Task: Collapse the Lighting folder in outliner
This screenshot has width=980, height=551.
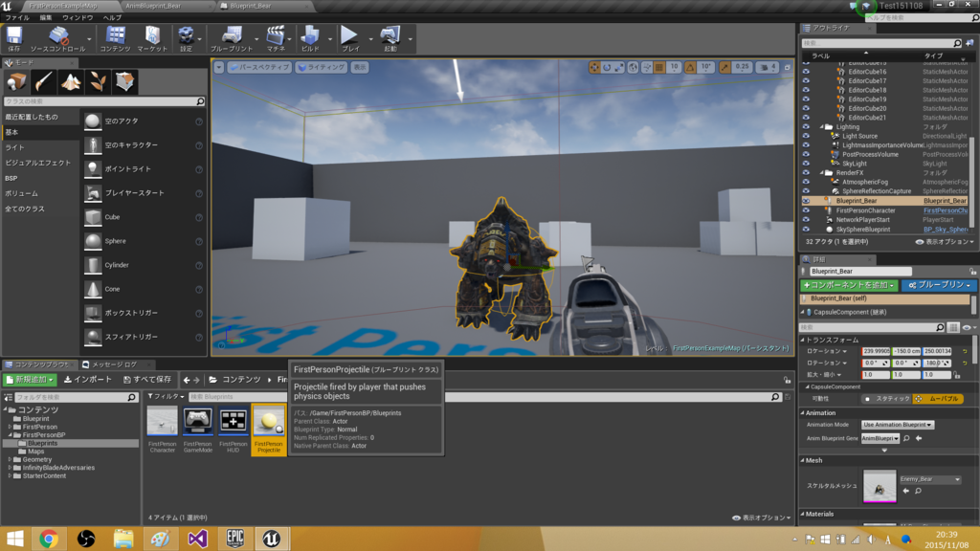Action: [x=822, y=127]
